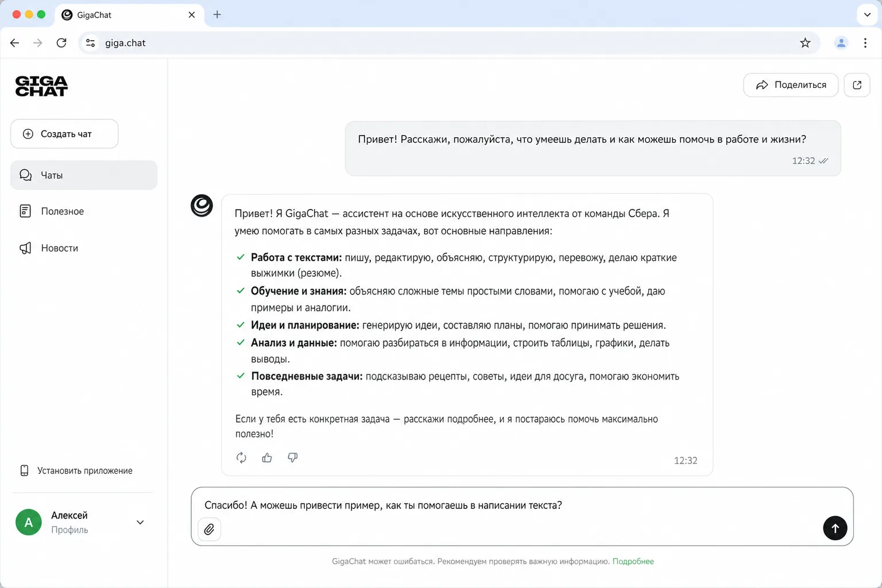
Task: Close the GigaChat tab
Action: pos(192,15)
